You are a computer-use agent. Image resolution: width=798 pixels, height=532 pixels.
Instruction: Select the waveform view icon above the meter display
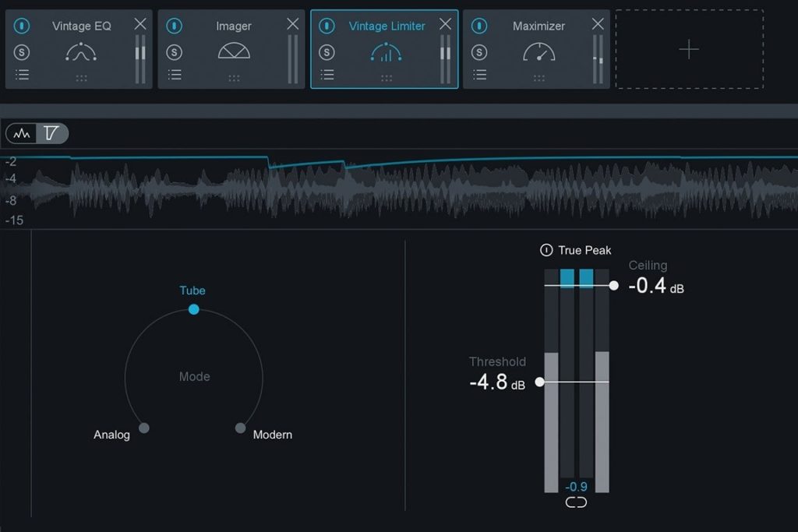point(21,132)
